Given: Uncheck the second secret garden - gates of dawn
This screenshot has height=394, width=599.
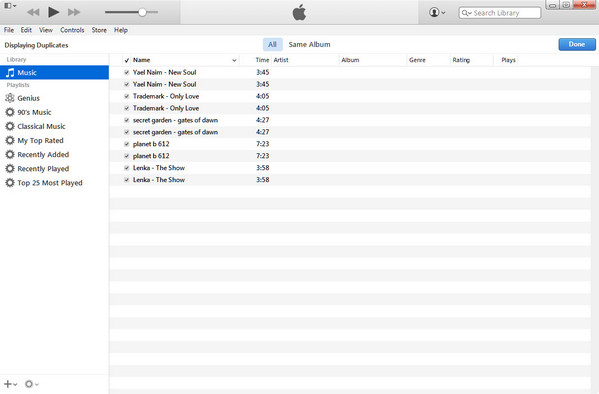Looking at the screenshot, I should [x=126, y=132].
